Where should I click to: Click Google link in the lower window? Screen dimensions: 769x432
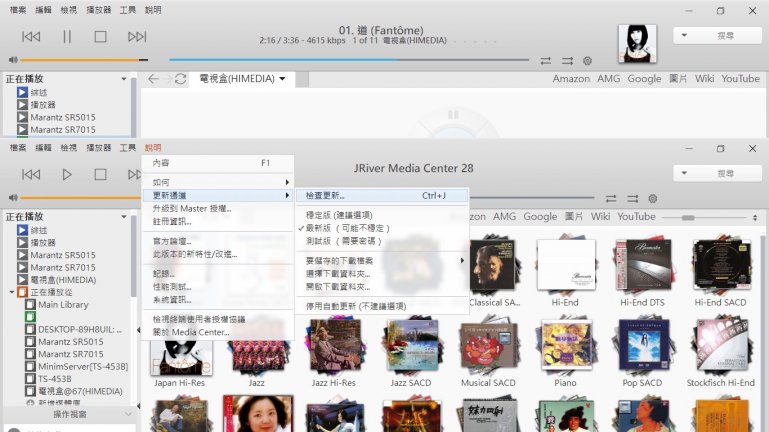[540, 217]
